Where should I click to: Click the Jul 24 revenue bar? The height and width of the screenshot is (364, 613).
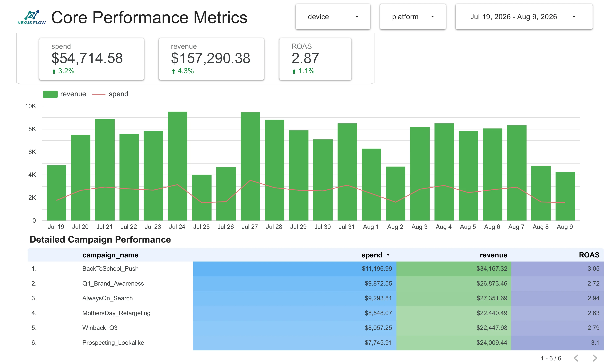(x=177, y=166)
